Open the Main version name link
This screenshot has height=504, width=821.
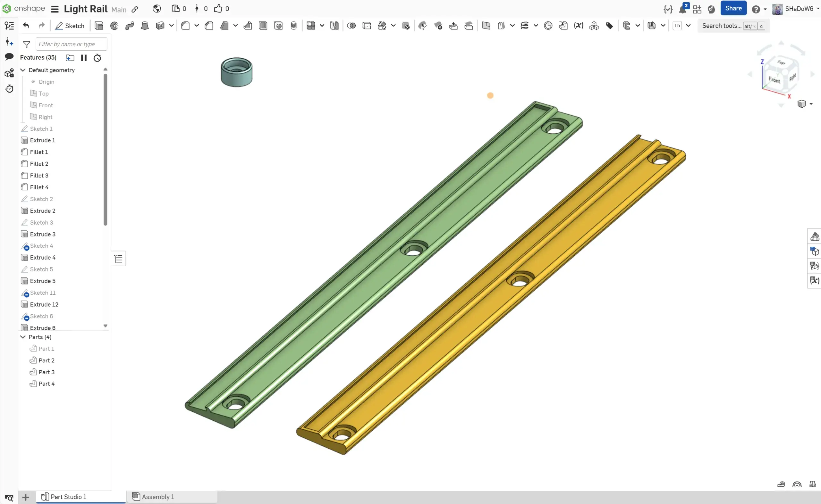pos(119,10)
